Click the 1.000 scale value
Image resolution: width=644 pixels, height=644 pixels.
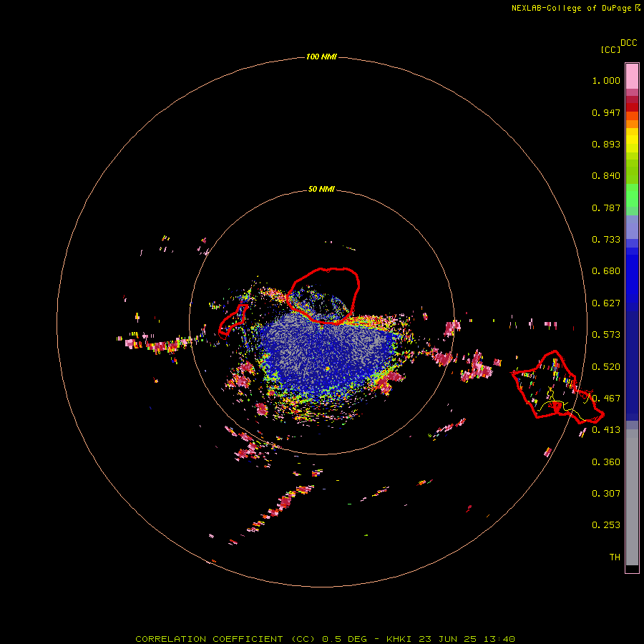[606, 80]
